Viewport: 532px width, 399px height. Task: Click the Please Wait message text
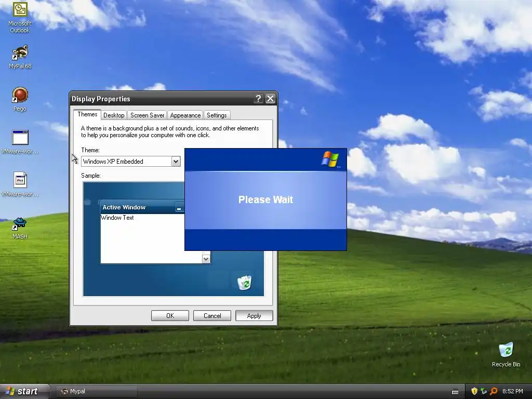265,199
